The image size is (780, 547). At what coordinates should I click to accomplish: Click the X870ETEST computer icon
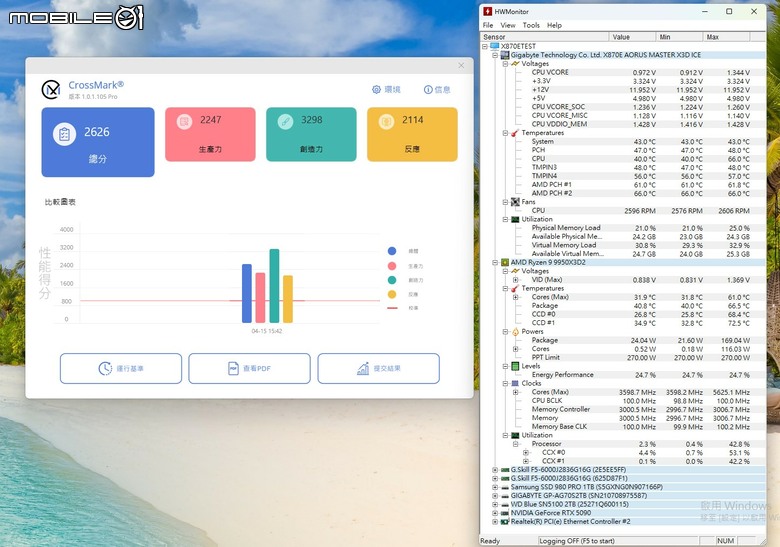point(494,46)
